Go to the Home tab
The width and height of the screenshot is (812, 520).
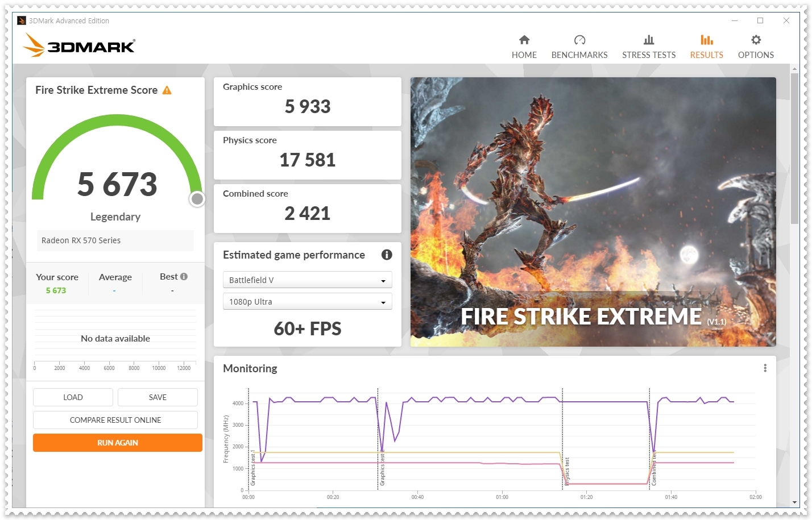pos(524,47)
